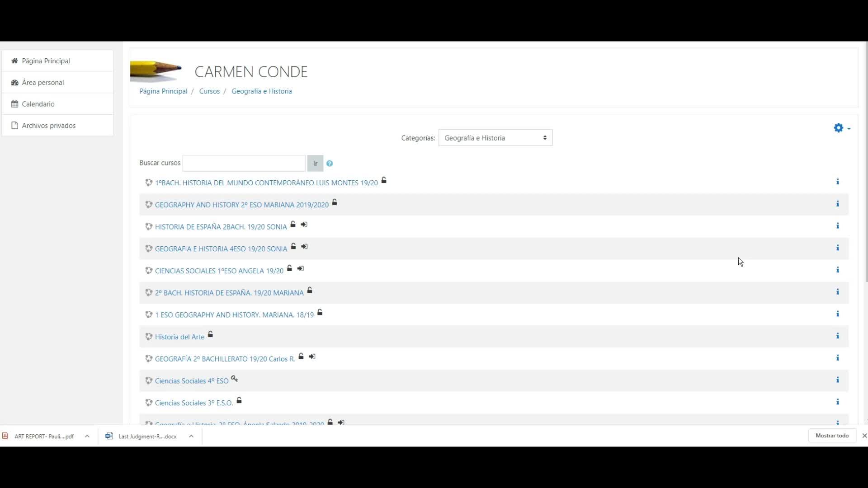
Task: Expand options for ART REPORT pdf download
Action: pos(87,436)
